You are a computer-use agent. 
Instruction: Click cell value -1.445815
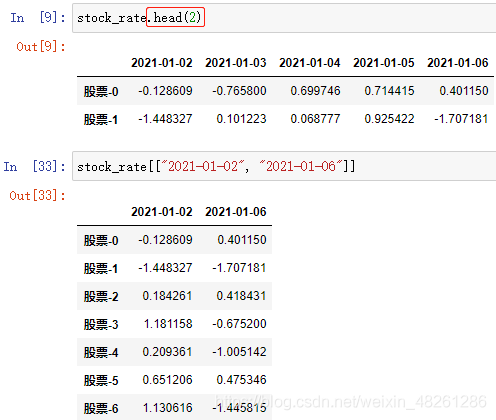tap(239, 408)
